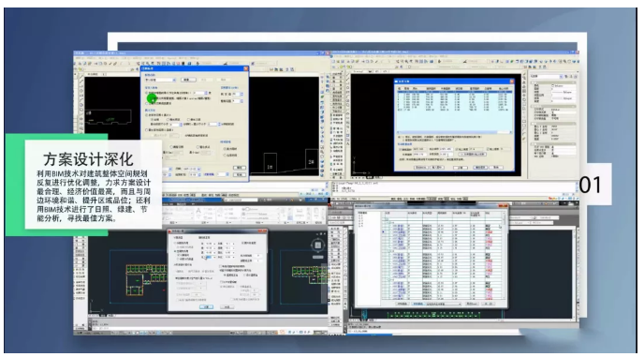Click the highlighted OK button in the bottom-left dialog

[206, 306]
